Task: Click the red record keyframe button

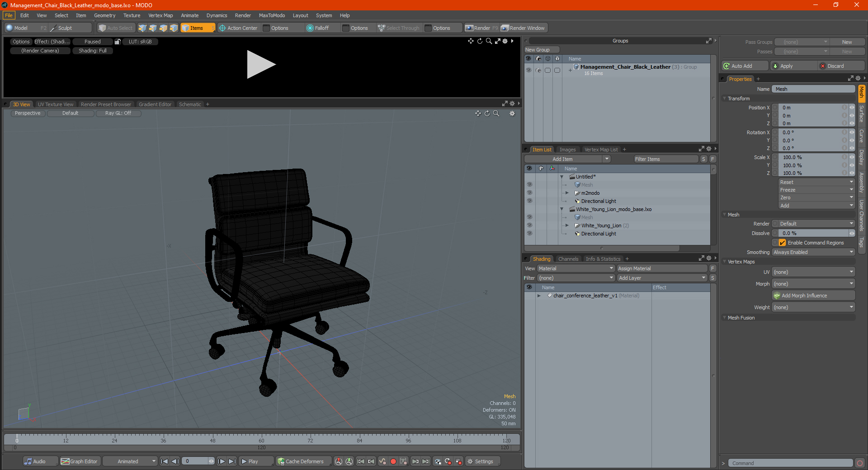Action: pos(393,461)
